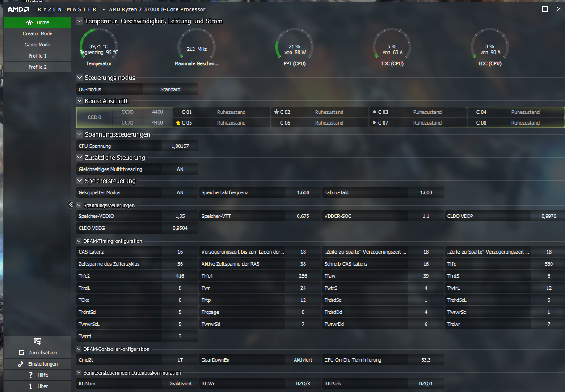Viewport: 565px width, 392px height.
Task: Collapse the sidebar with the double-arrow icon
Action: click(71, 204)
